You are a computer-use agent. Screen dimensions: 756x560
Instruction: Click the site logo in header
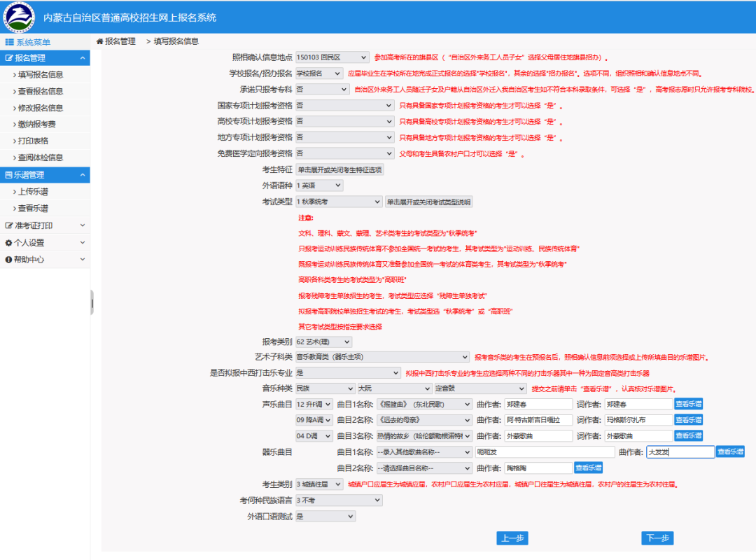[19, 17]
